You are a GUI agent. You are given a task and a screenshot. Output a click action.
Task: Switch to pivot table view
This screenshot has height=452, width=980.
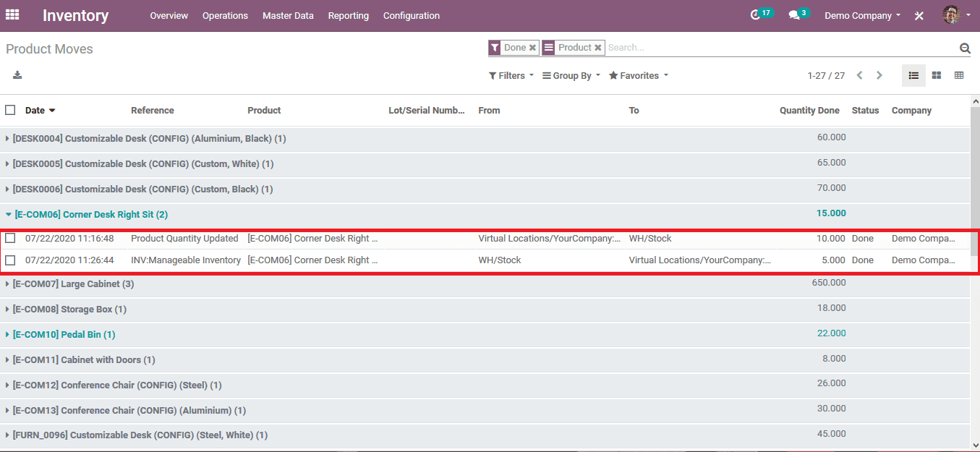pos(959,75)
